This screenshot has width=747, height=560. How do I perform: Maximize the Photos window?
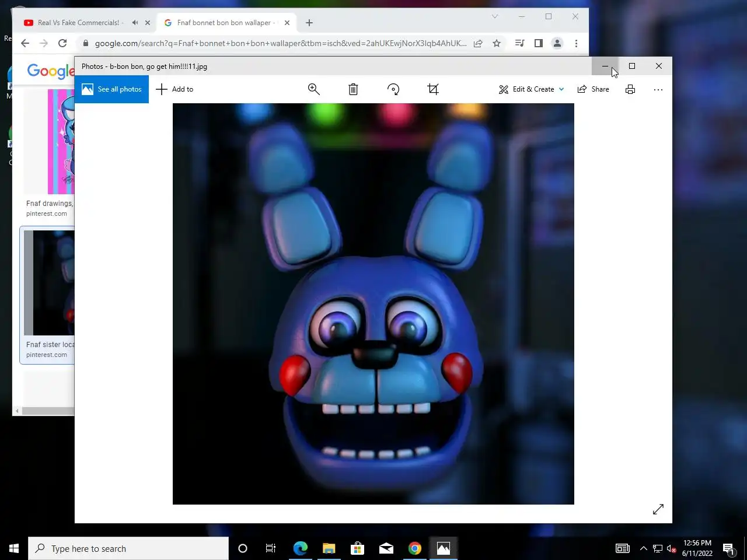pos(632,66)
